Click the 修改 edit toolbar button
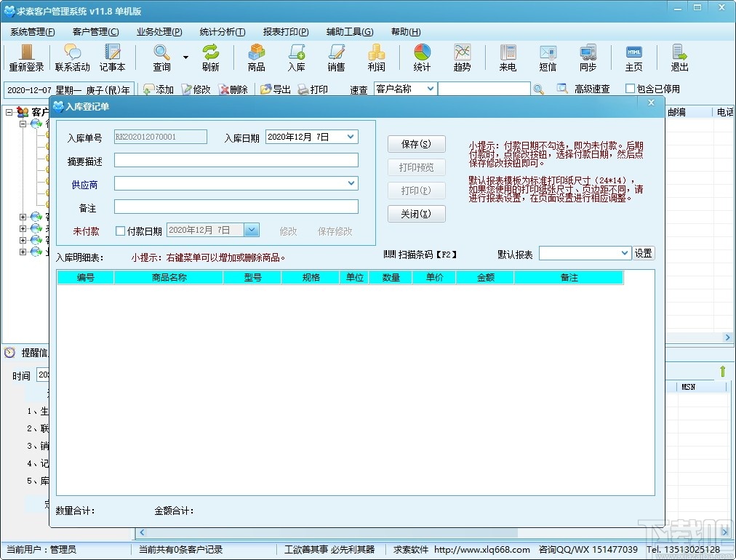 (196, 89)
